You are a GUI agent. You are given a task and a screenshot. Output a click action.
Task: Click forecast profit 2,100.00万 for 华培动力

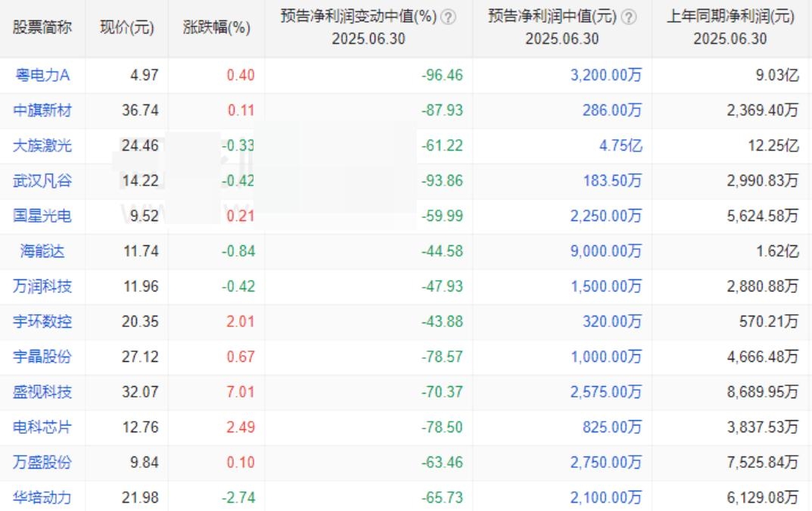(x=606, y=498)
